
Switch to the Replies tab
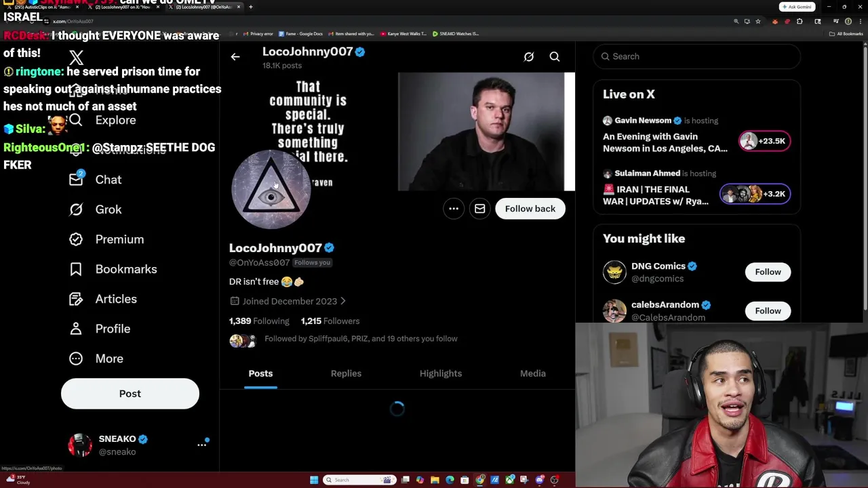(346, 373)
